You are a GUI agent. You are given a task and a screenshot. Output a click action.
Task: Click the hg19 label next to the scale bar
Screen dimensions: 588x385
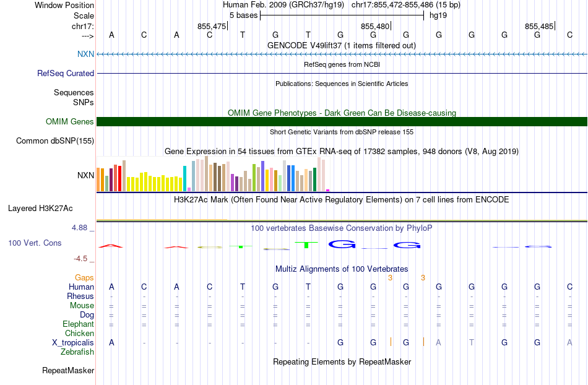pos(438,15)
